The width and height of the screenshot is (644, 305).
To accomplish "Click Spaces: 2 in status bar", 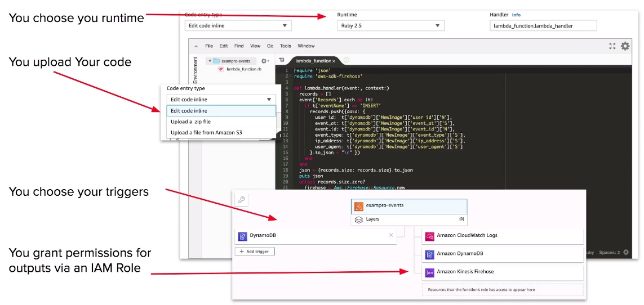I will (609, 253).
